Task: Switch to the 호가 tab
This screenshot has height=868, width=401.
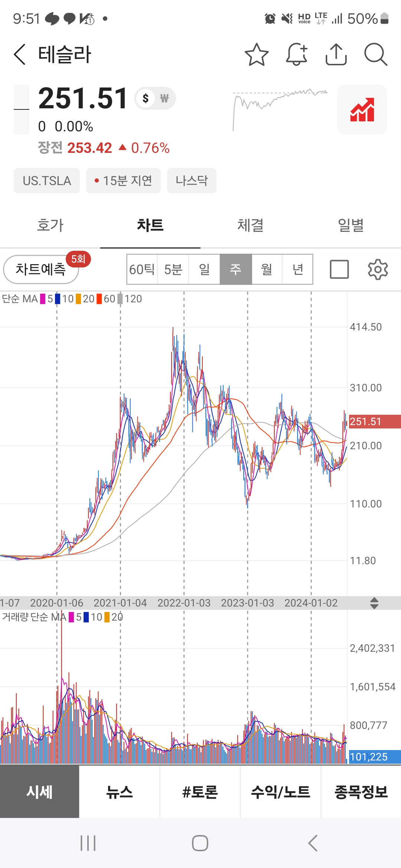Action: [50, 225]
